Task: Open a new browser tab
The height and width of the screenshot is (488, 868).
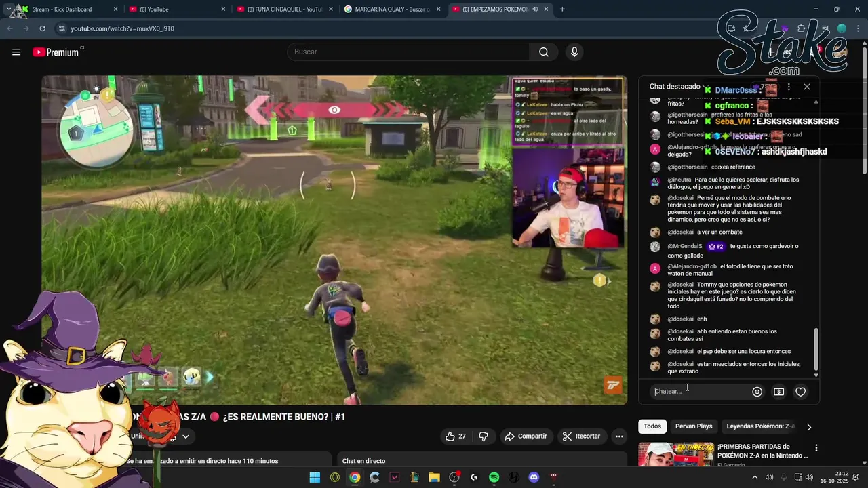Action: click(562, 9)
